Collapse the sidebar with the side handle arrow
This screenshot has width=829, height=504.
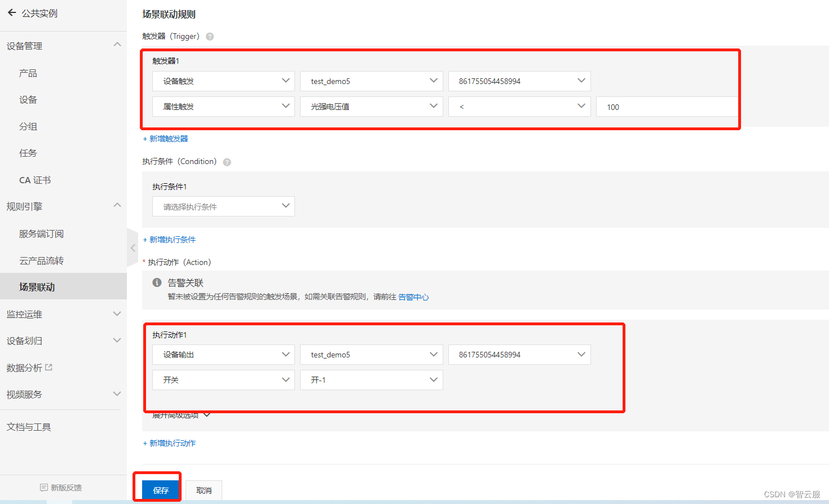point(133,248)
